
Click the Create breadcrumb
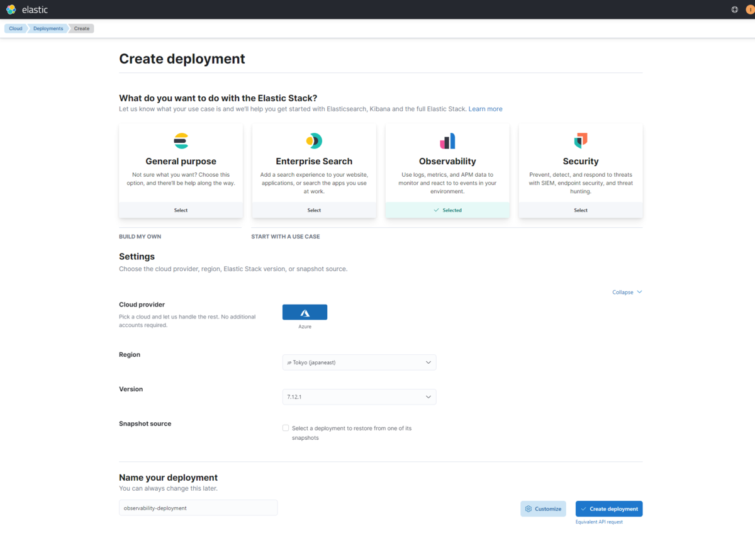click(82, 28)
